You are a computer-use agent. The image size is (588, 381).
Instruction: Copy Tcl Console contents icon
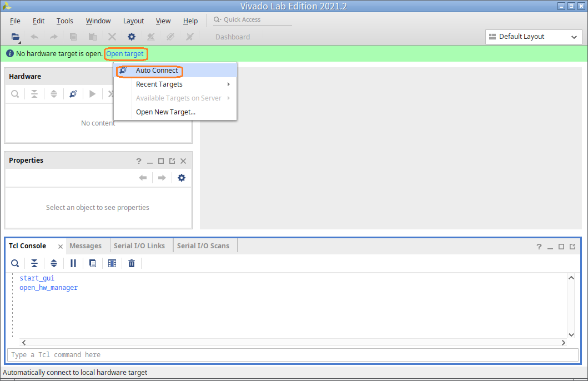(x=93, y=263)
